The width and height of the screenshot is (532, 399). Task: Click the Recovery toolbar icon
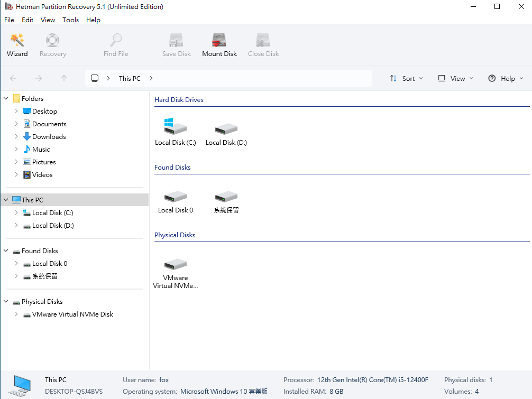point(53,45)
